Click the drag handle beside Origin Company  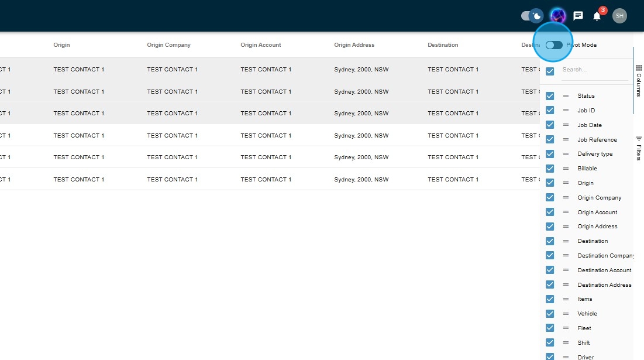tap(566, 198)
